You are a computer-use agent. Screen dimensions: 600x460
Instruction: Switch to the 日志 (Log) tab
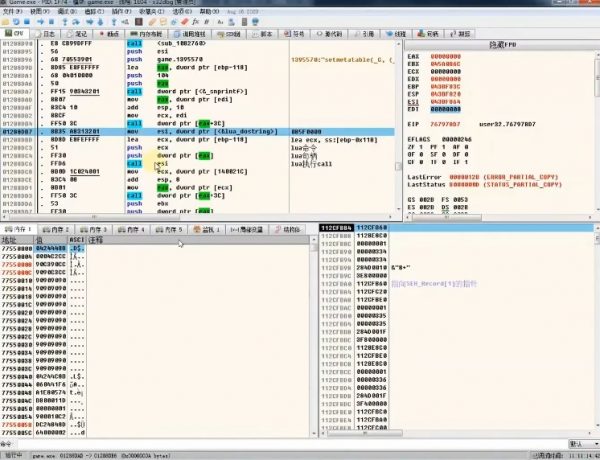pos(49,33)
